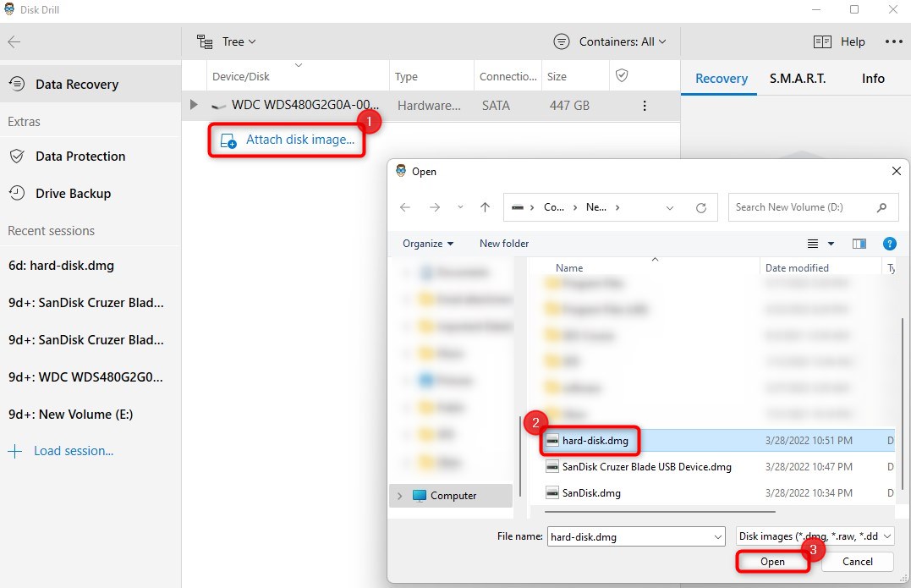The image size is (911, 588).
Task: Sort by Size column header
Action: click(x=575, y=76)
